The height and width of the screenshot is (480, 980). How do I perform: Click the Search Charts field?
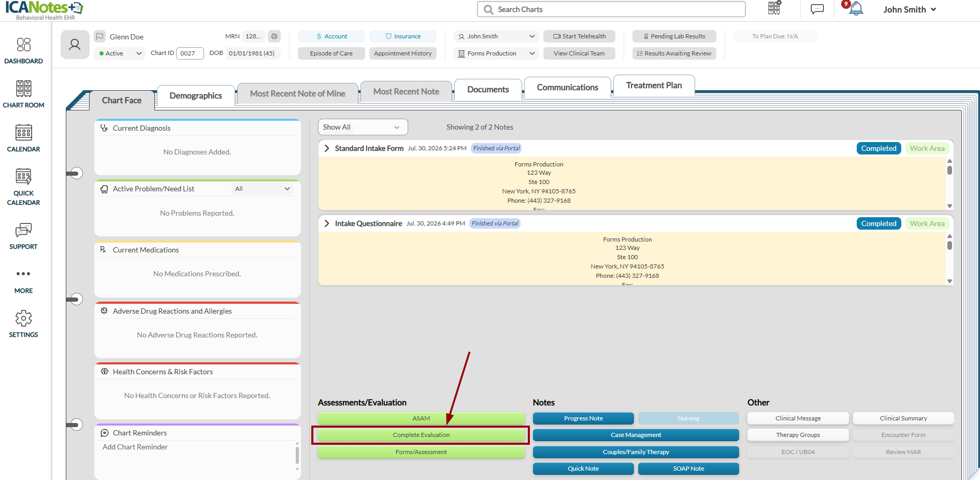coord(611,9)
